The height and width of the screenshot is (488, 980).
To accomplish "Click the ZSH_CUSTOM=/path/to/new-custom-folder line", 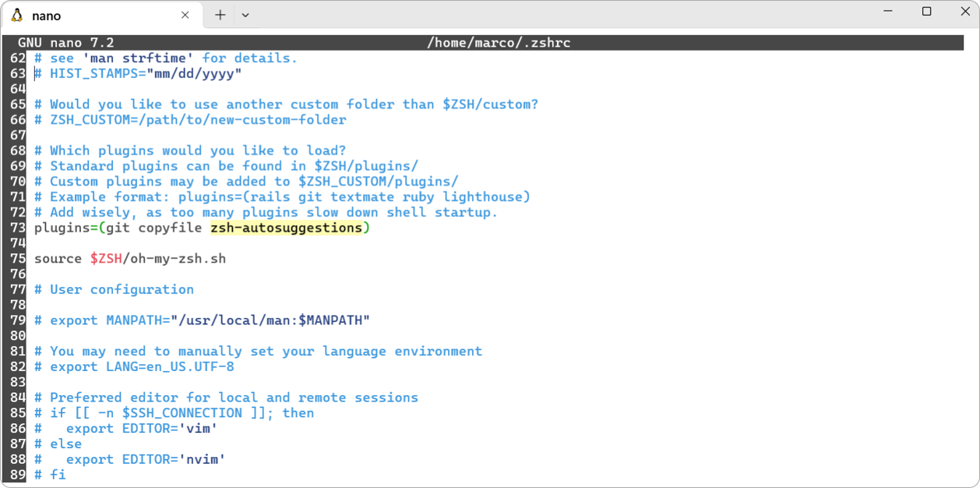I will [x=198, y=120].
